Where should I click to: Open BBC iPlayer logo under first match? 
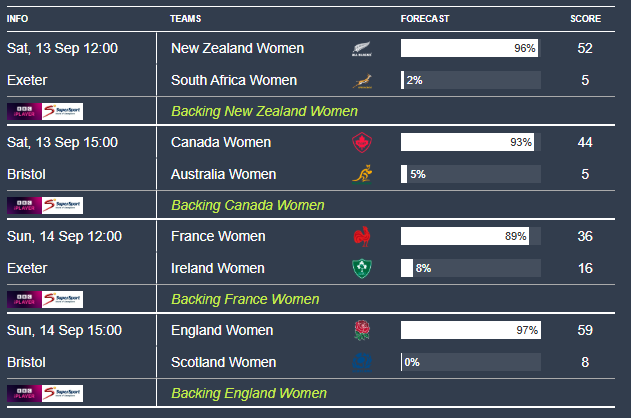coord(24,111)
